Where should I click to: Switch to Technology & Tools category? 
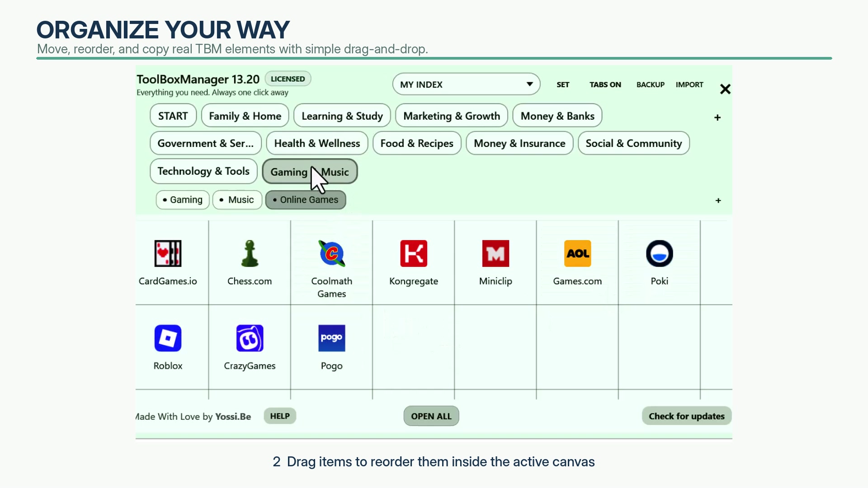(203, 171)
